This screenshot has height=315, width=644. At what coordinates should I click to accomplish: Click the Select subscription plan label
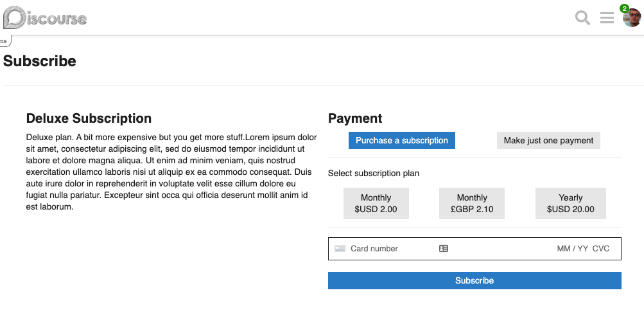(x=373, y=173)
